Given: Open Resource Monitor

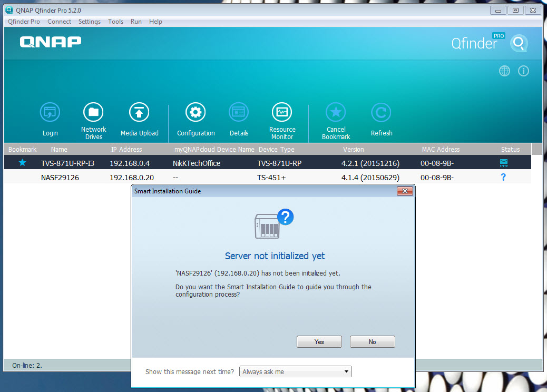Looking at the screenshot, I should tap(282, 112).
